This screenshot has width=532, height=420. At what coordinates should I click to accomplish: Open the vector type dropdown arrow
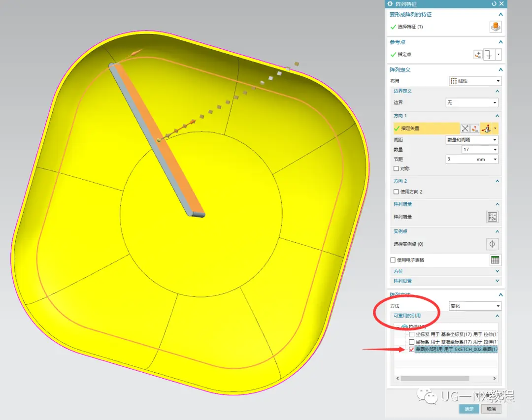point(496,128)
